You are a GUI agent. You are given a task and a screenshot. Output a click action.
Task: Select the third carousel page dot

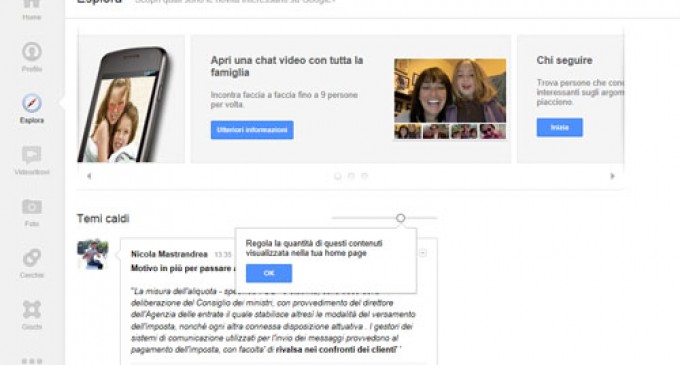[x=365, y=176]
